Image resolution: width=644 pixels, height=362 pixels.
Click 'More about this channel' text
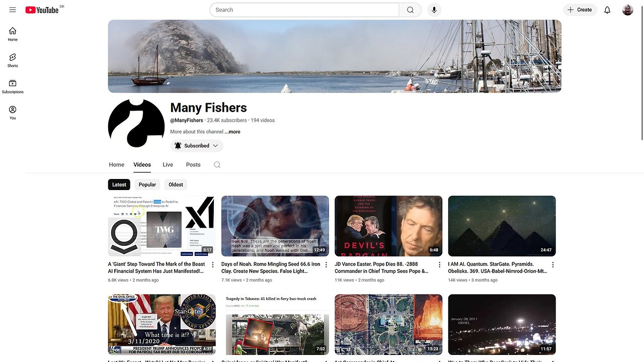(197, 132)
